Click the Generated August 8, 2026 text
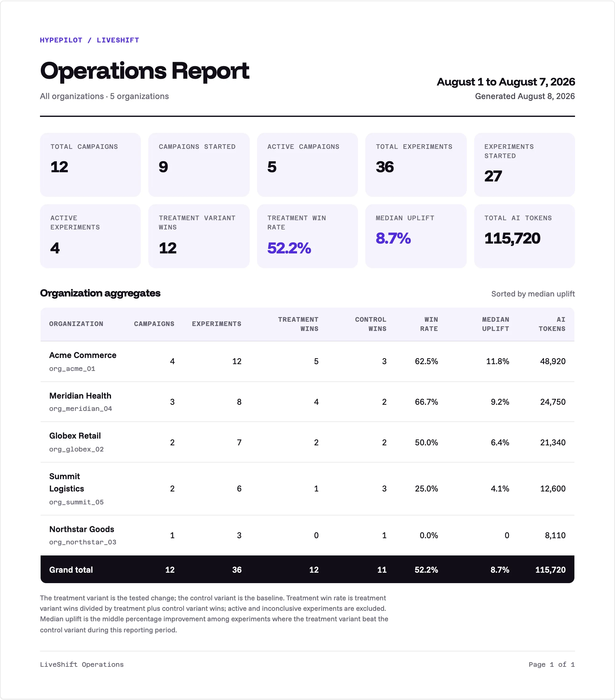The image size is (615, 700). point(525,96)
